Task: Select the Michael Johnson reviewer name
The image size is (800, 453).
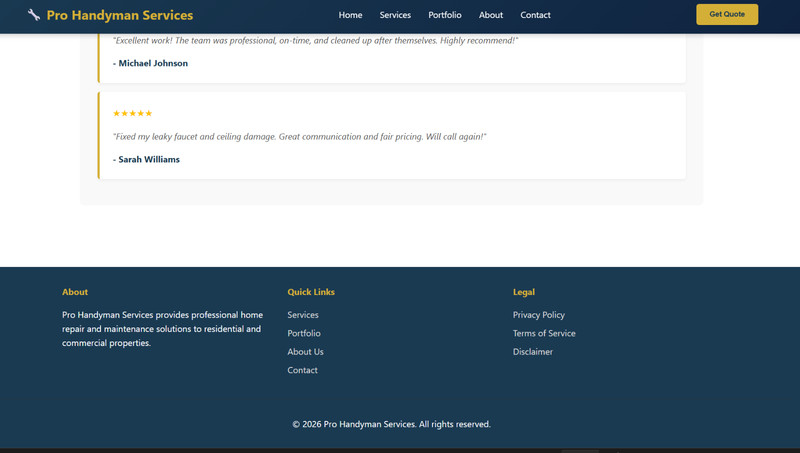Action: [153, 63]
